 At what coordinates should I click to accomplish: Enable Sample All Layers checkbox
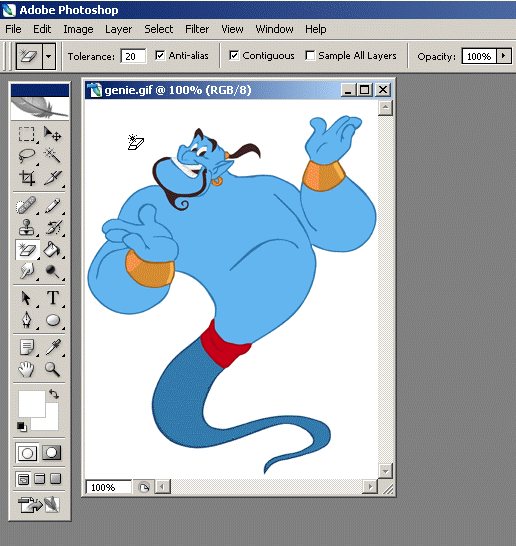tap(310, 55)
